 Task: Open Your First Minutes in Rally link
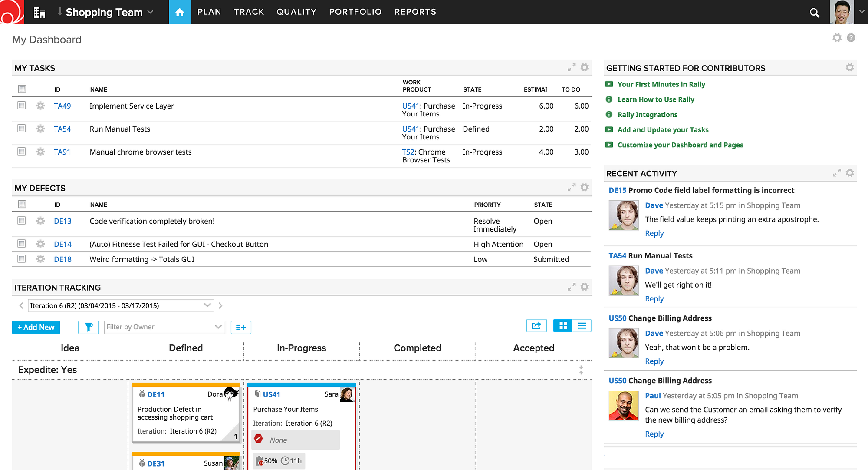[x=661, y=84]
